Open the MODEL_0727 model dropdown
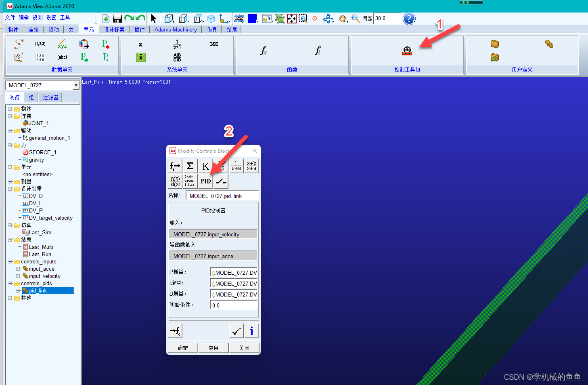Image resolution: width=588 pixels, height=385 pixels. tap(76, 85)
